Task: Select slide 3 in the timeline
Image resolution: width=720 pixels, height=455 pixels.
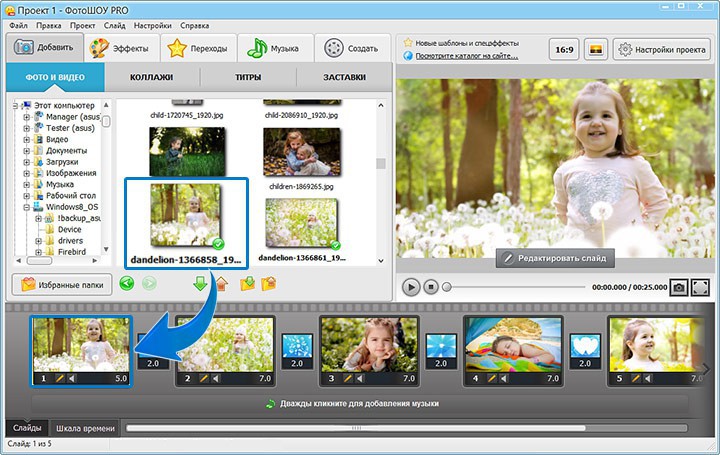Action: click(x=369, y=351)
